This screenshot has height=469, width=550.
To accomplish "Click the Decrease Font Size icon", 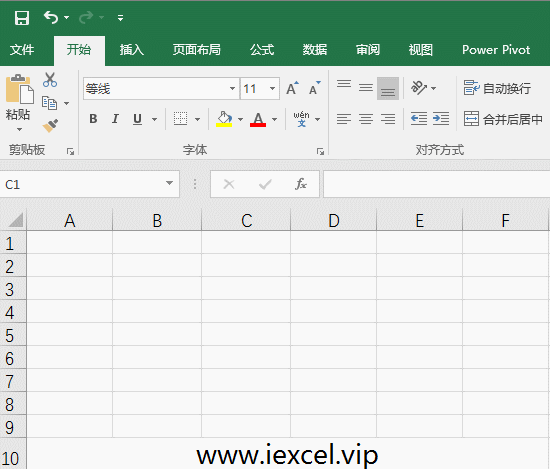I will coord(315,88).
